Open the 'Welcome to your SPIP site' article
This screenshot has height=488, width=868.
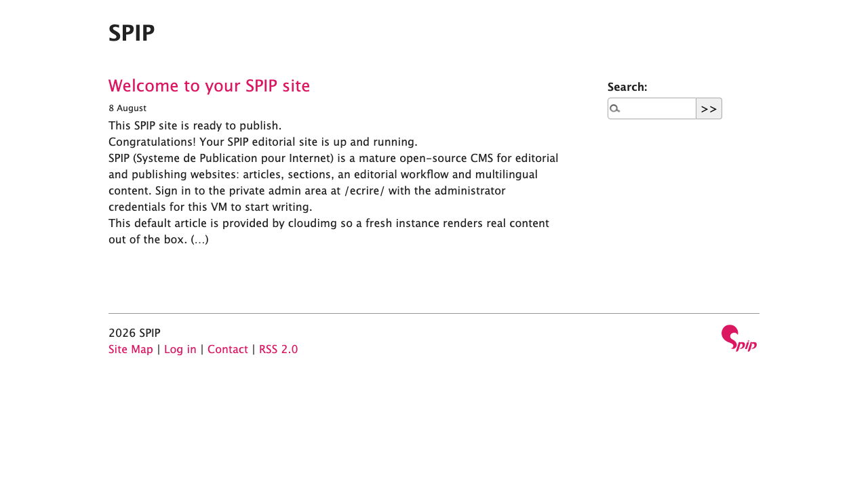tap(209, 86)
